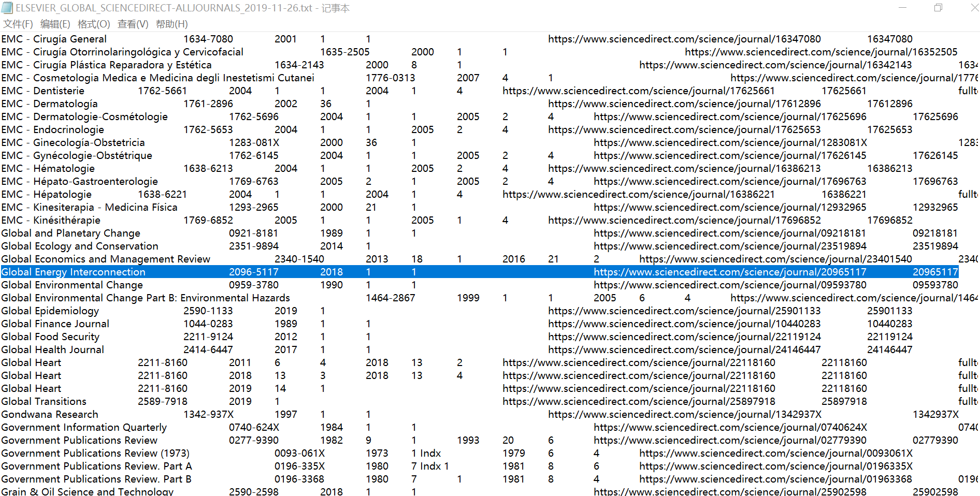Minimize the Notepad window
980x496 pixels.
pos(902,8)
